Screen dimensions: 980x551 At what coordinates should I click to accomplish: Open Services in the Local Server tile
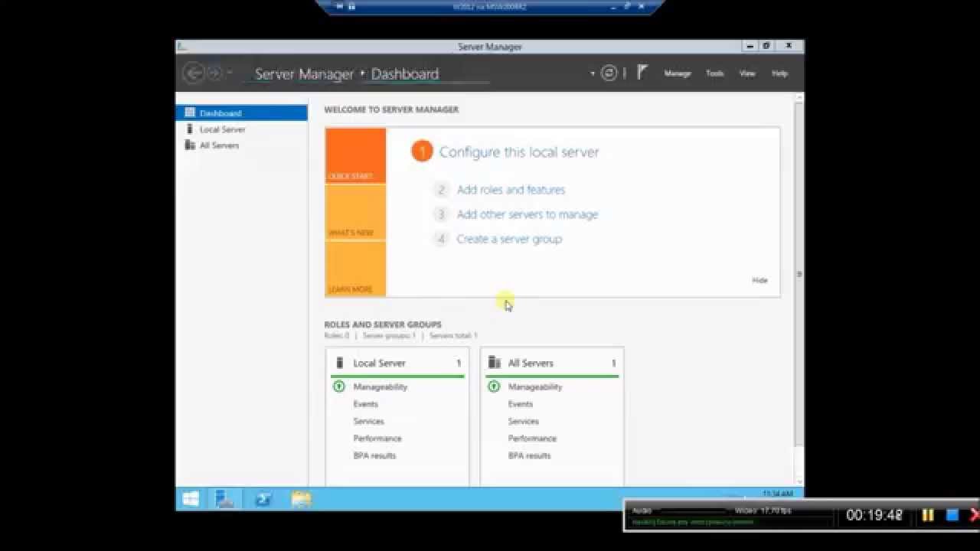pos(368,422)
